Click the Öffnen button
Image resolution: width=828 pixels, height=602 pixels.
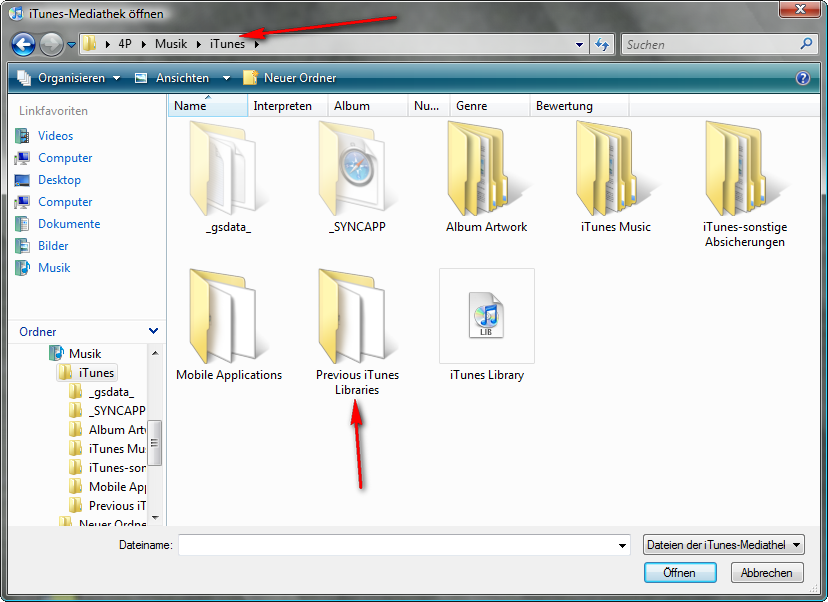point(680,573)
